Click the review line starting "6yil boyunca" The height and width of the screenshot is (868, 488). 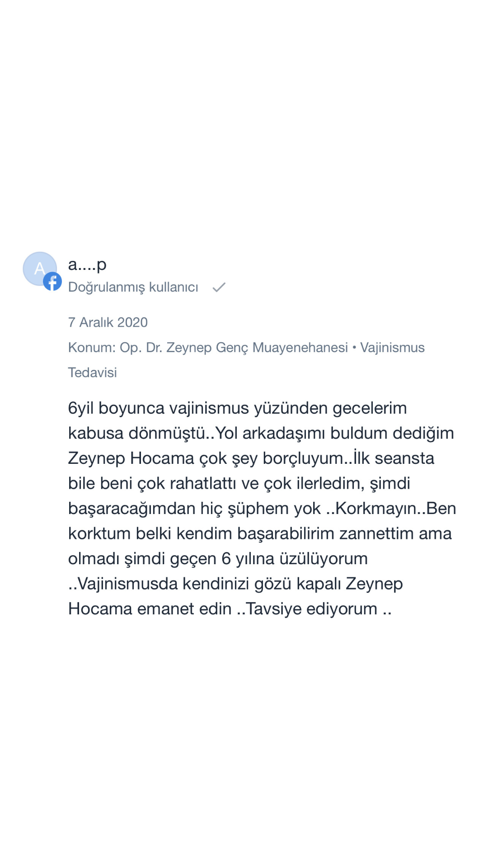pos(237,408)
